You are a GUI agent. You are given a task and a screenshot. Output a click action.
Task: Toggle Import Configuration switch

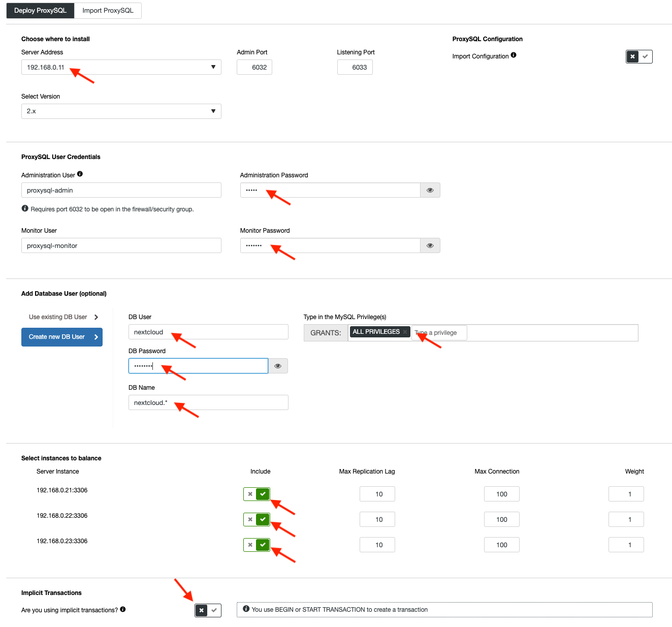point(639,56)
